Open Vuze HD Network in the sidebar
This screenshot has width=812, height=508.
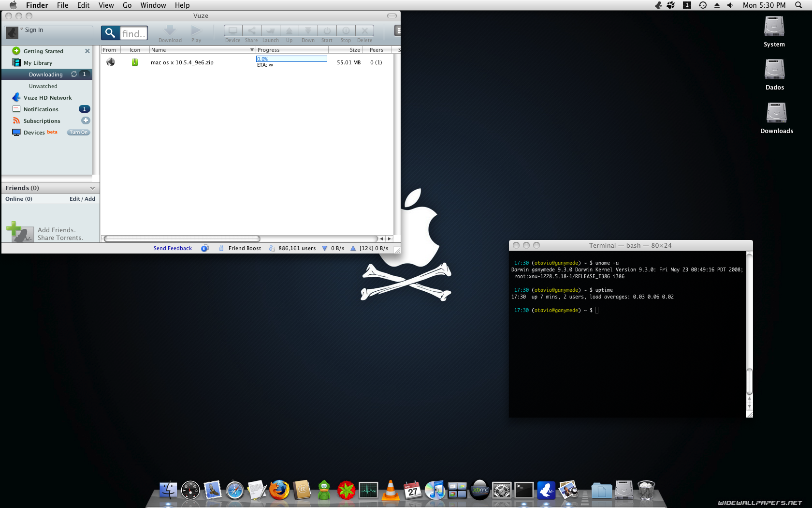pyautogui.click(x=47, y=97)
